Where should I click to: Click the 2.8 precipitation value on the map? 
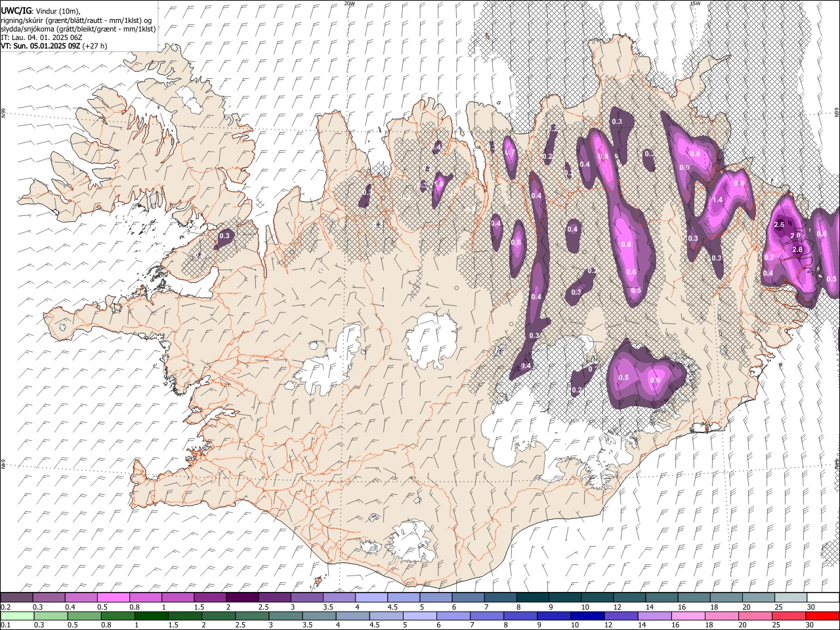[x=797, y=250]
